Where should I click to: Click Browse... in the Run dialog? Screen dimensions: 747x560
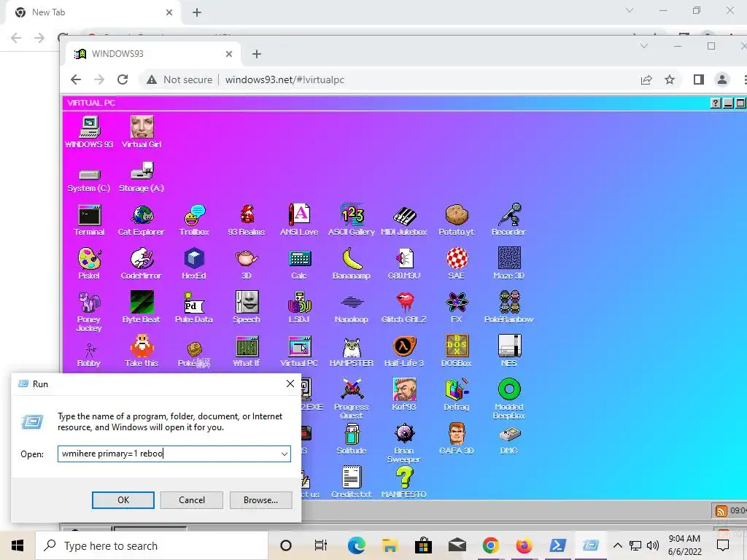(x=260, y=500)
